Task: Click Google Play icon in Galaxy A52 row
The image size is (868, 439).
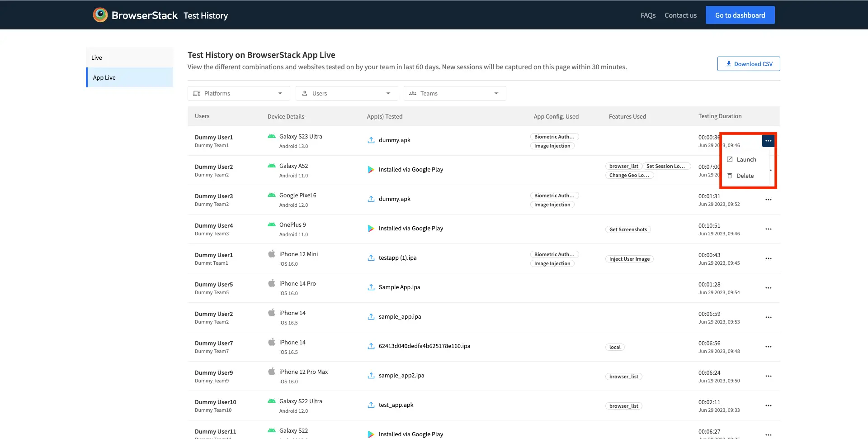Action: pos(371,170)
